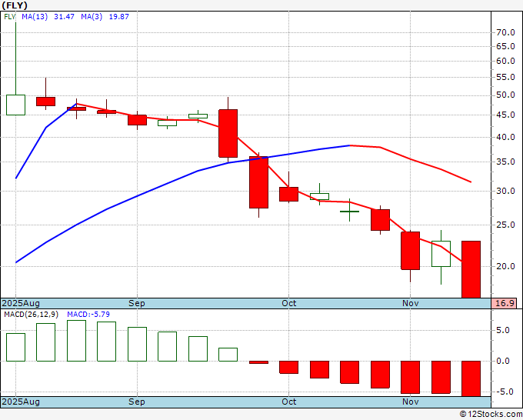Click the 20.0 price axis label
Screen dimensions: 523x420
[505, 267]
